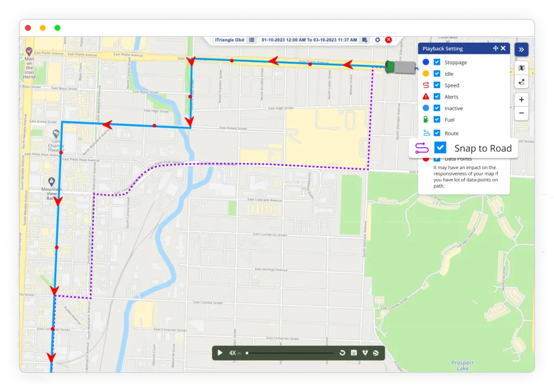Close the Playback Setting panel
The image size is (554, 392).
503,49
